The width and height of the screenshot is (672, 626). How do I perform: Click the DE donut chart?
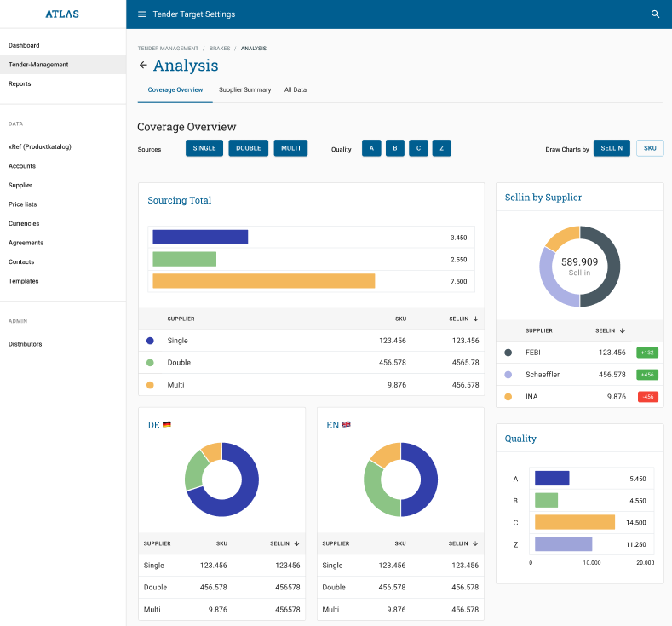point(221,480)
